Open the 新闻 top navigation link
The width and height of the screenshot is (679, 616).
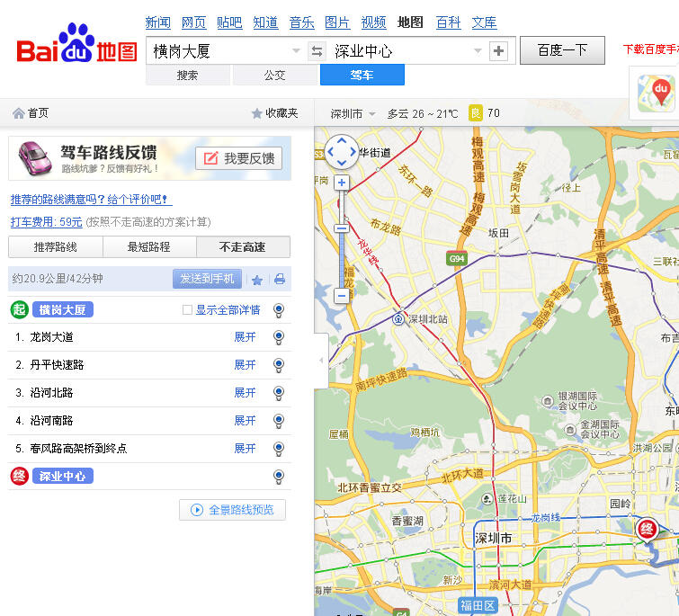click(157, 22)
